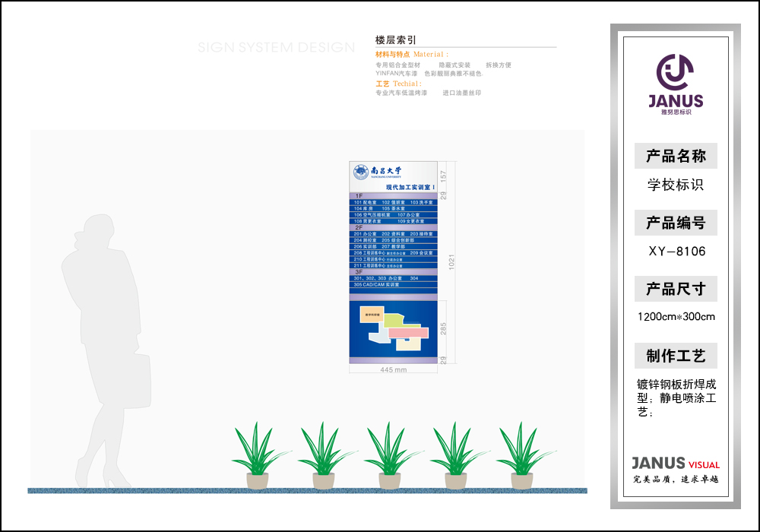This screenshot has height=532, width=760.
Task: Click the pink block on floor map
Action: pos(408,332)
